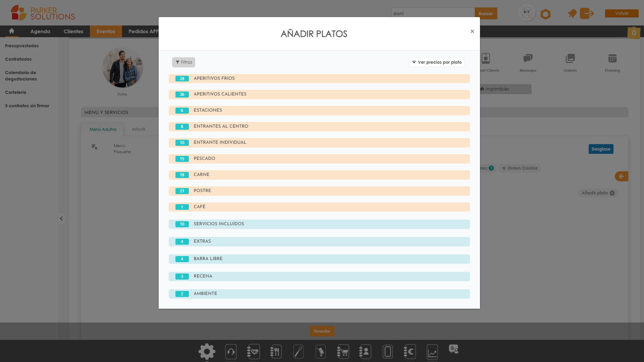Click the mobile phone icon in bottom bar
This screenshot has width=644, height=362.
point(387,352)
